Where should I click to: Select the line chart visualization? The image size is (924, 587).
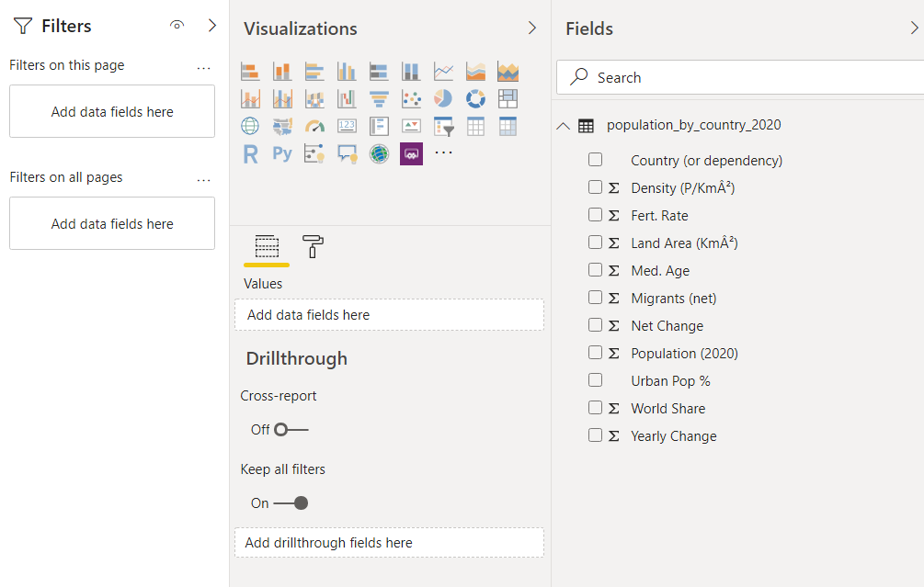pyautogui.click(x=443, y=72)
